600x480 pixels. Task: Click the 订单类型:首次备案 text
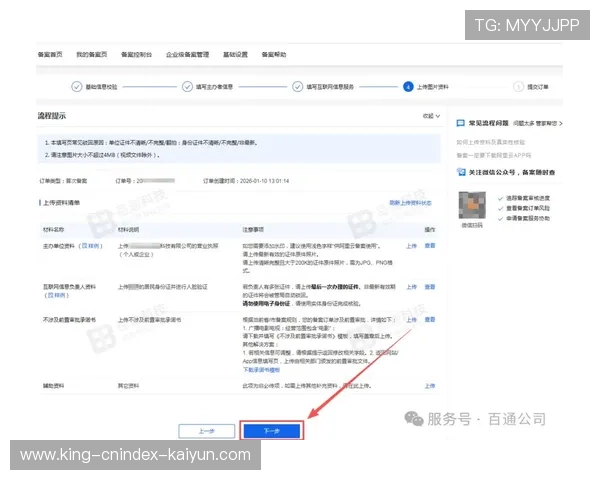[63, 181]
